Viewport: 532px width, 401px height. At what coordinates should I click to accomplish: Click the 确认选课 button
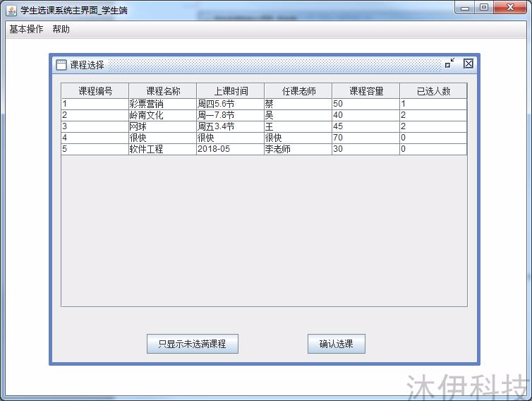click(337, 344)
